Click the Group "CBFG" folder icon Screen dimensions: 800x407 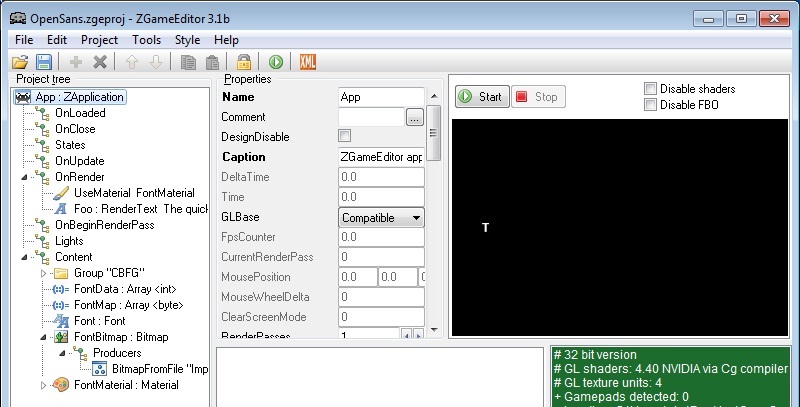click(61, 273)
